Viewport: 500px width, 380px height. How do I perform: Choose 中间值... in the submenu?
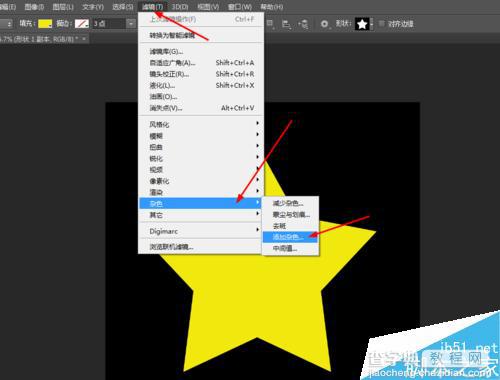[x=290, y=248]
